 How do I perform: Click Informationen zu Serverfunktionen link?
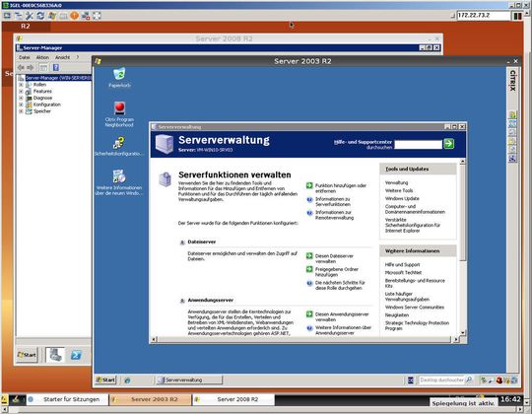[333, 201]
